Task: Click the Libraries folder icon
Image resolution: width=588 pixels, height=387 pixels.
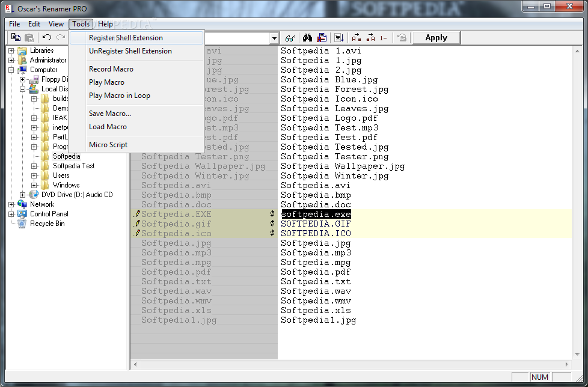Action: [x=22, y=50]
